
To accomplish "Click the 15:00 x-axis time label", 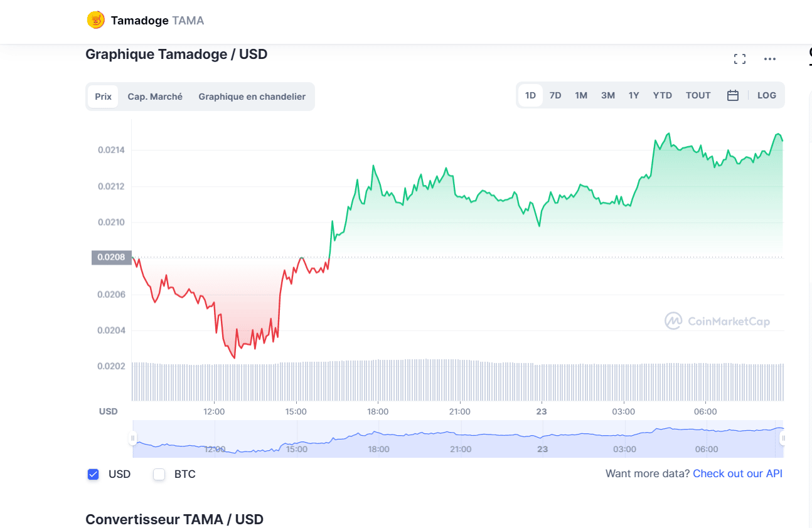I will click(296, 411).
